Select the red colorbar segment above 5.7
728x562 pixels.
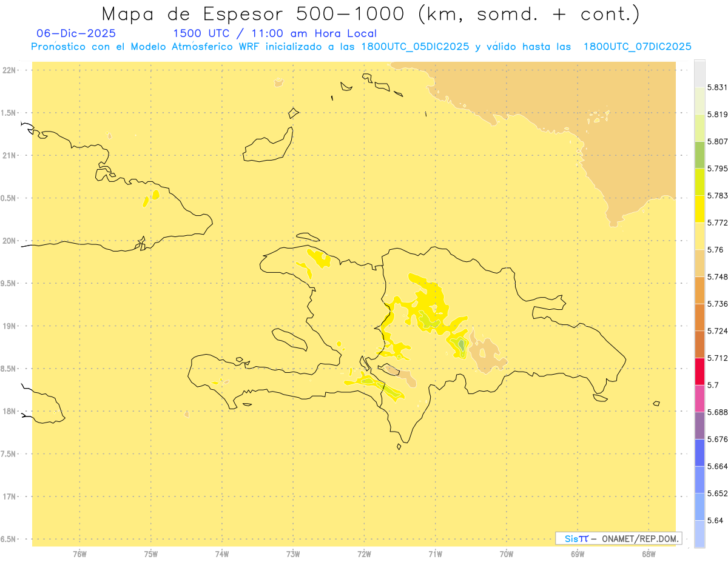click(699, 371)
